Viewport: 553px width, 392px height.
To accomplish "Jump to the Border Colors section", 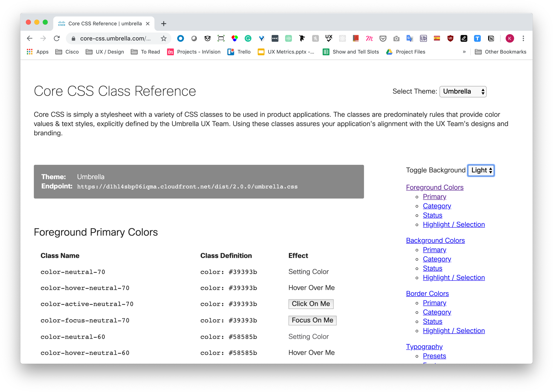I will pos(427,294).
